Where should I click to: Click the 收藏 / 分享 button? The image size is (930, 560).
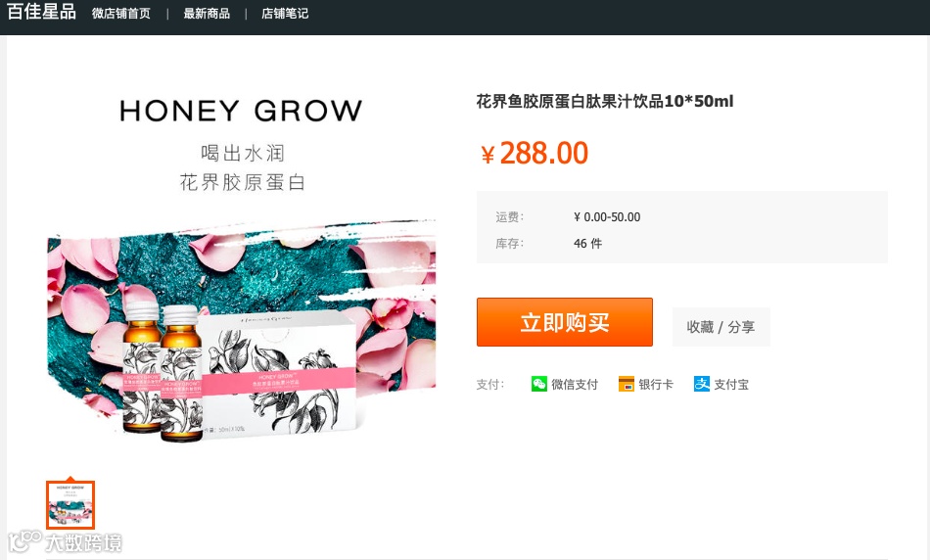pyautogui.click(x=721, y=327)
